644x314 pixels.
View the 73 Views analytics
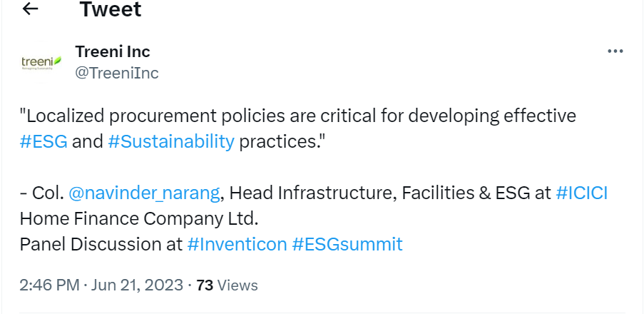227,285
